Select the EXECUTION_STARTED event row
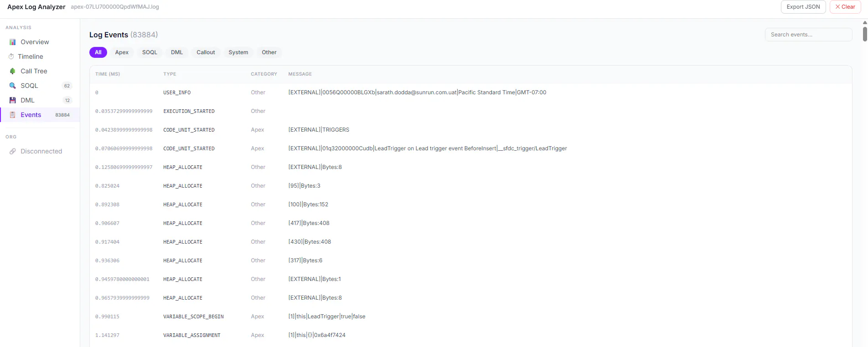 pos(470,111)
